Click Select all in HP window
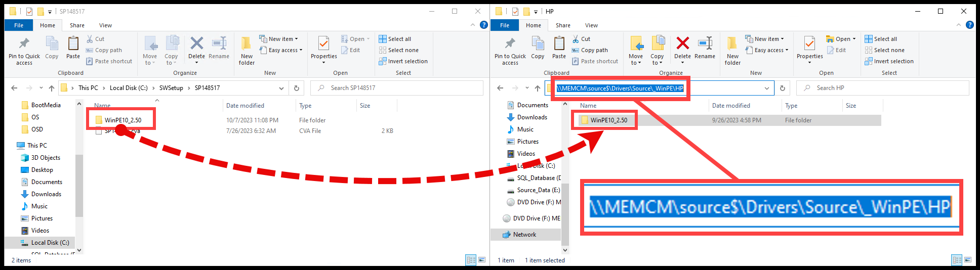 (885, 39)
